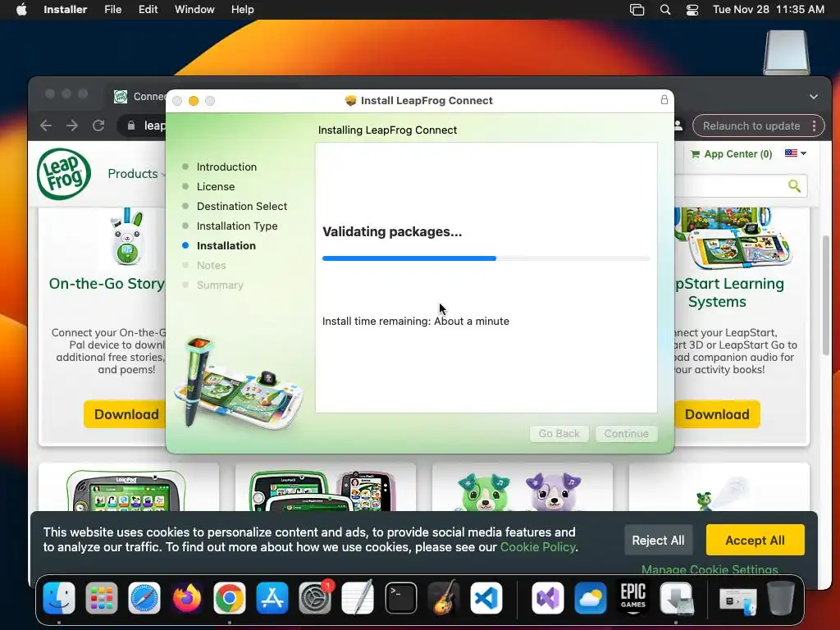Image resolution: width=840 pixels, height=630 pixels.
Task: Open Finder from the dock
Action: point(58,598)
